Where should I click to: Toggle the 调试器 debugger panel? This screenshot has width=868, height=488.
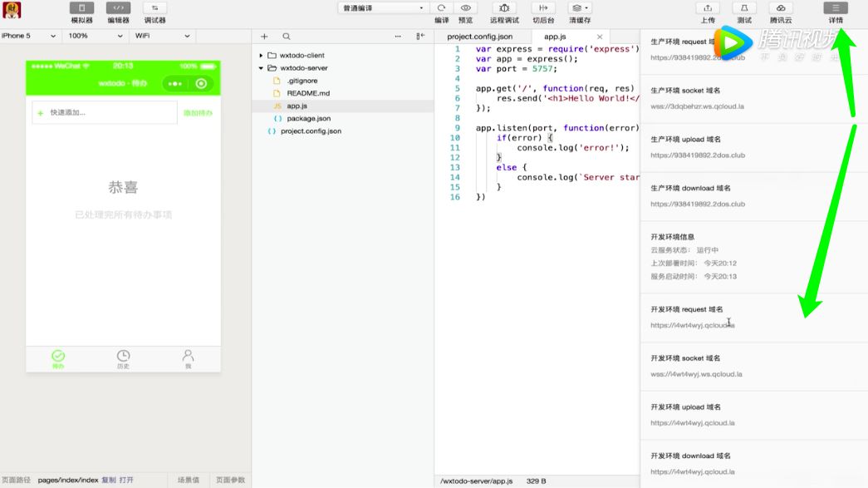(154, 8)
